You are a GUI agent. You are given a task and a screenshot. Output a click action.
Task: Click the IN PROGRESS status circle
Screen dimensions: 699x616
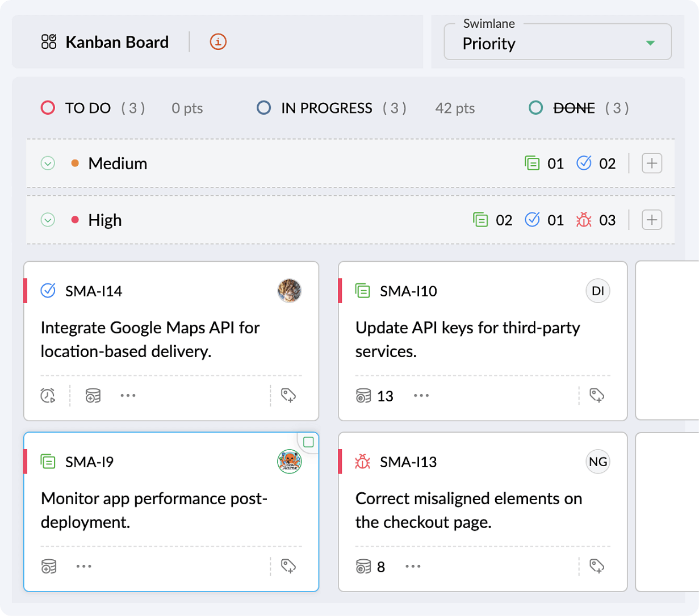coord(264,108)
